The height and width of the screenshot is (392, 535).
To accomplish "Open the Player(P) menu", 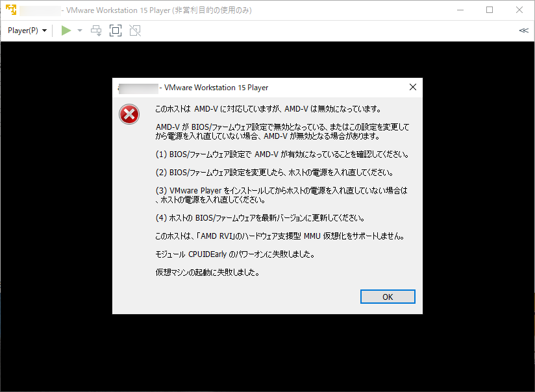I will (27, 31).
